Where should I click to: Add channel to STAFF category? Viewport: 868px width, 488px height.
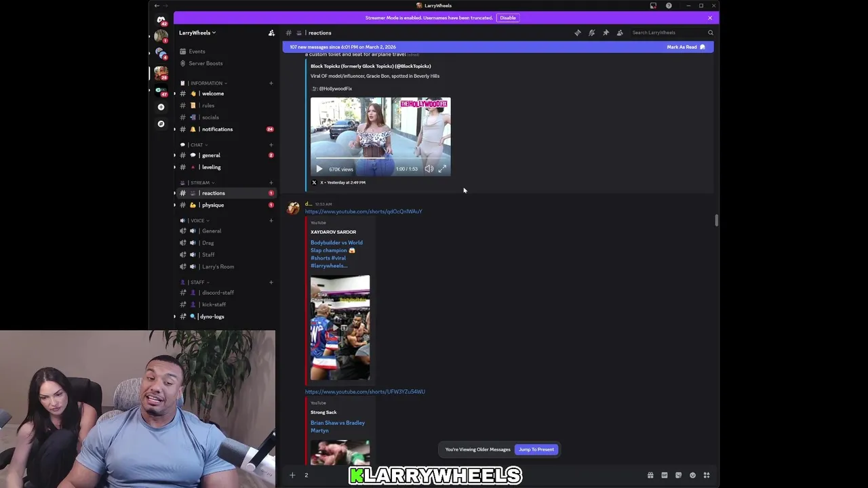coord(271,282)
